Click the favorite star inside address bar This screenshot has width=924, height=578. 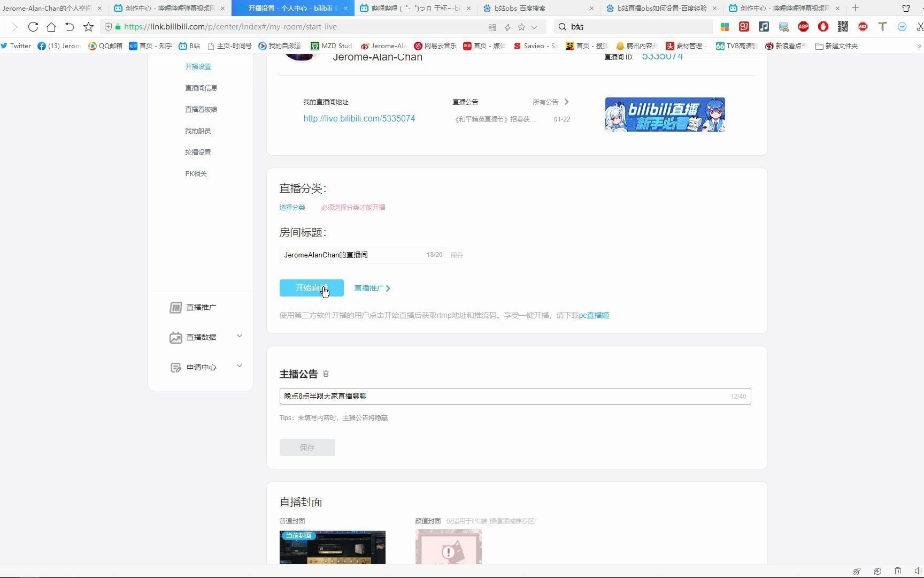point(521,27)
